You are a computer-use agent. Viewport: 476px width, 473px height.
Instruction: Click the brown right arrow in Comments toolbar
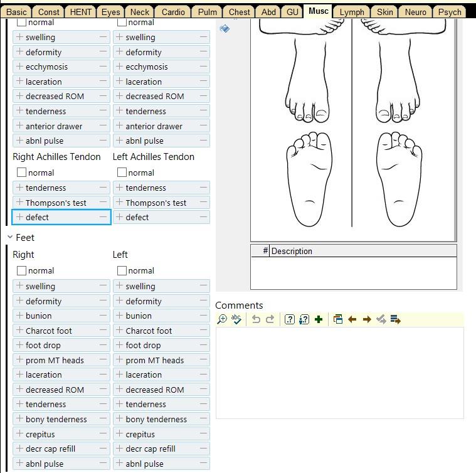tap(367, 319)
